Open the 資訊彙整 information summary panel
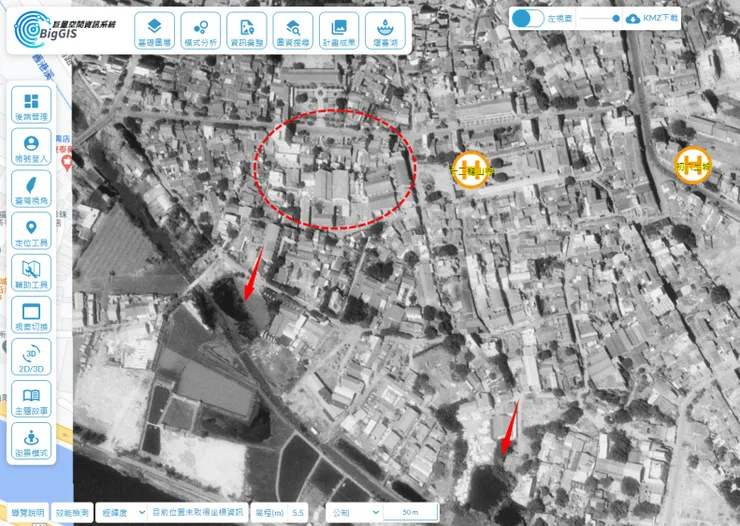This screenshot has height=526, width=740. tap(247, 31)
